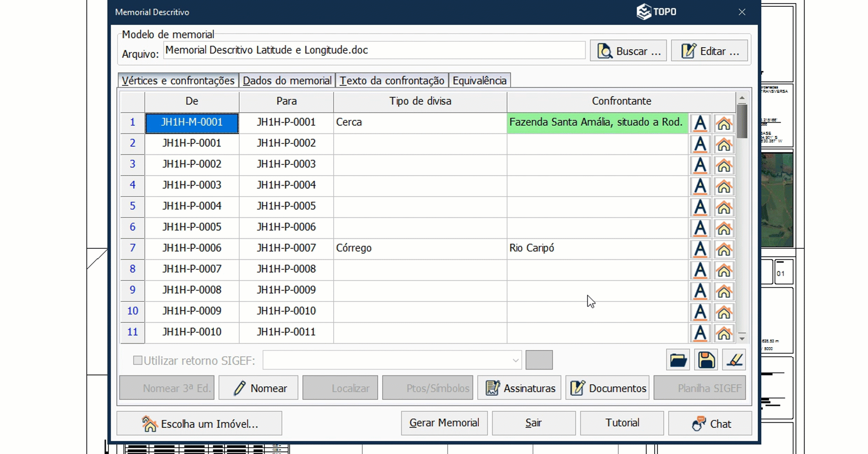The width and height of the screenshot is (868, 454).
Task: Click Buscar to browse for model file
Action: coord(628,51)
